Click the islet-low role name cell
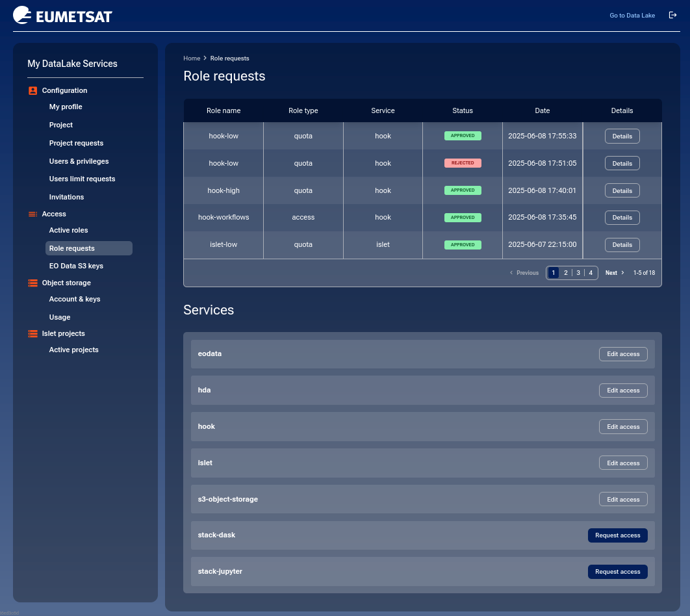 point(224,244)
